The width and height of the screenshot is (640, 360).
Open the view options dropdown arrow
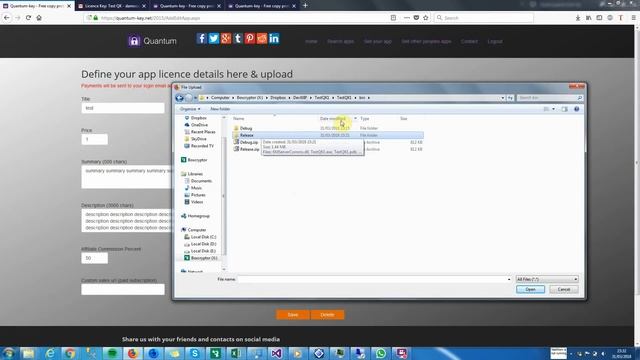pyautogui.click(x=553, y=109)
